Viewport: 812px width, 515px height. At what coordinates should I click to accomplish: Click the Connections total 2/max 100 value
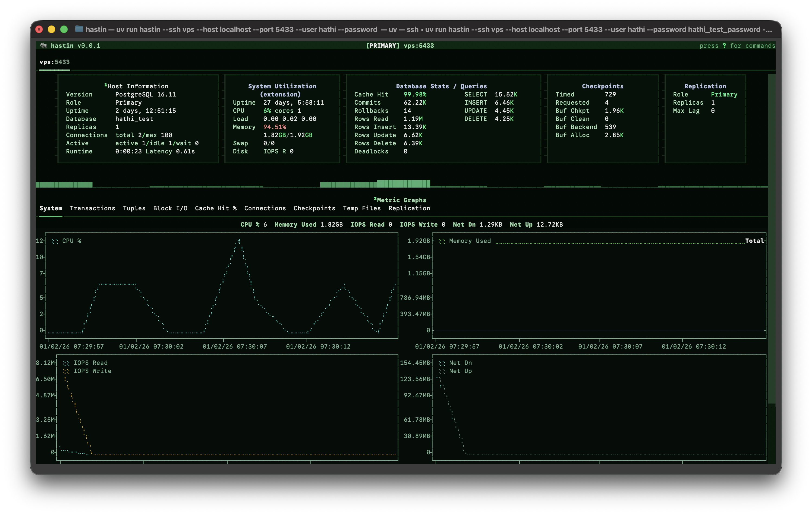click(x=144, y=135)
